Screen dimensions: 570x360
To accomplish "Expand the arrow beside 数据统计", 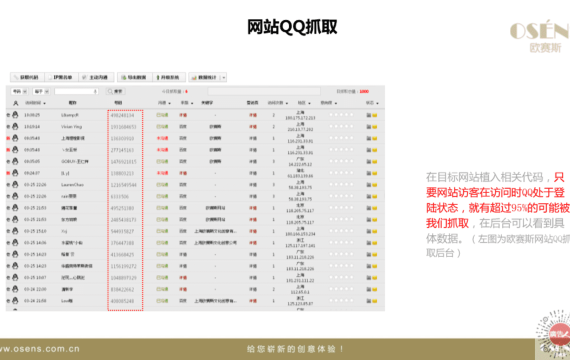I will [224, 77].
